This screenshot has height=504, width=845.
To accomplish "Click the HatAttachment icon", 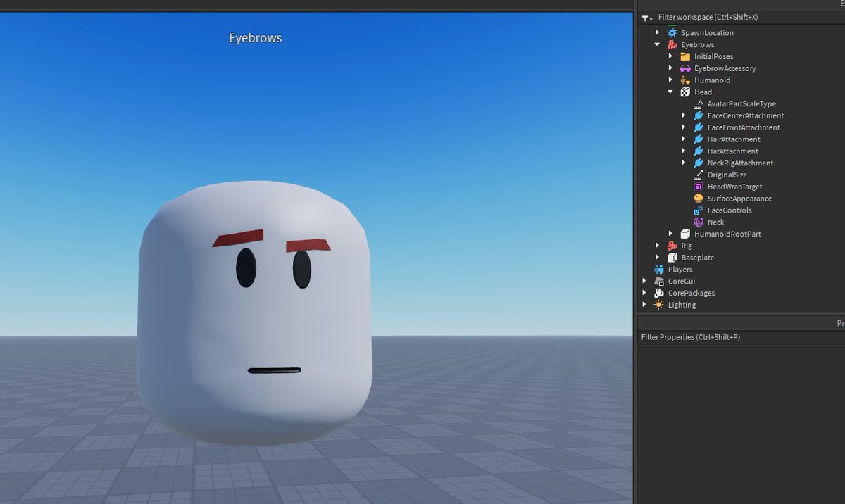I will [699, 151].
